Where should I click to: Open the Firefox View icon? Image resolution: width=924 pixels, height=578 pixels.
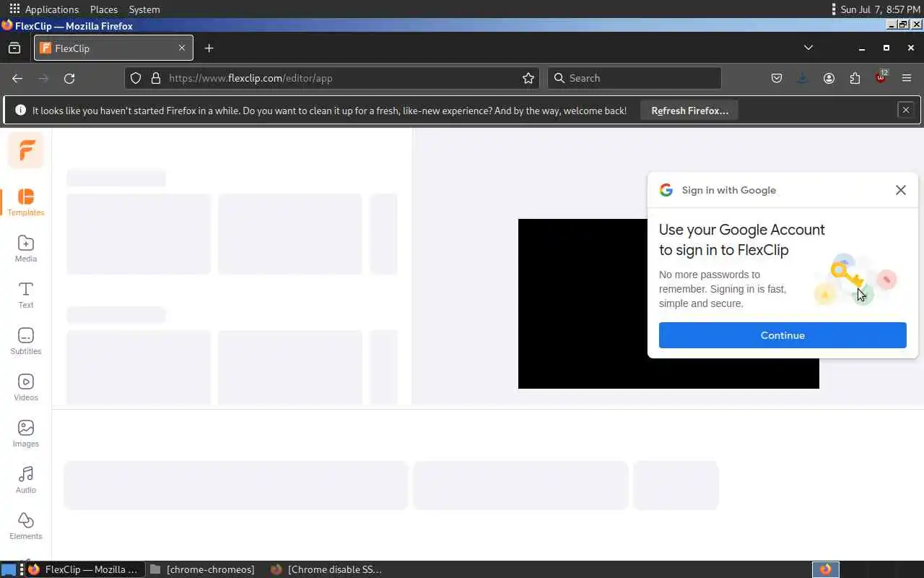[x=14, y=48]
